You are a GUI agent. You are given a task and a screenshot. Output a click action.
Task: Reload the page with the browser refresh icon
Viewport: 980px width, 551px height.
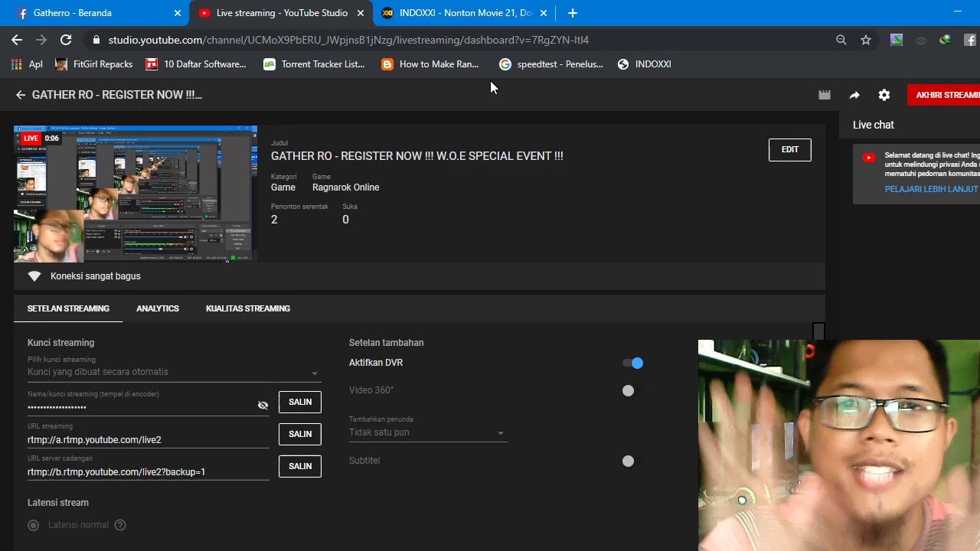coord(66,40)
